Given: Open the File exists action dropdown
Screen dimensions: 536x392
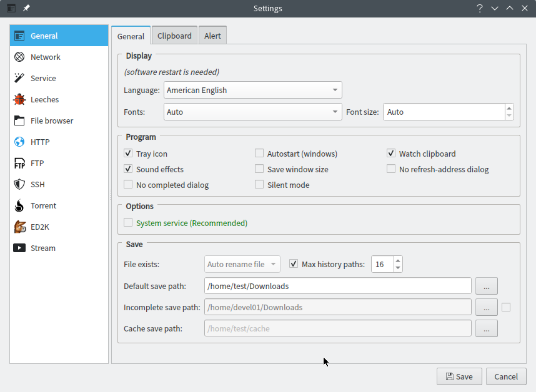Looking at the screenshot, I should (x=242, y=264).
